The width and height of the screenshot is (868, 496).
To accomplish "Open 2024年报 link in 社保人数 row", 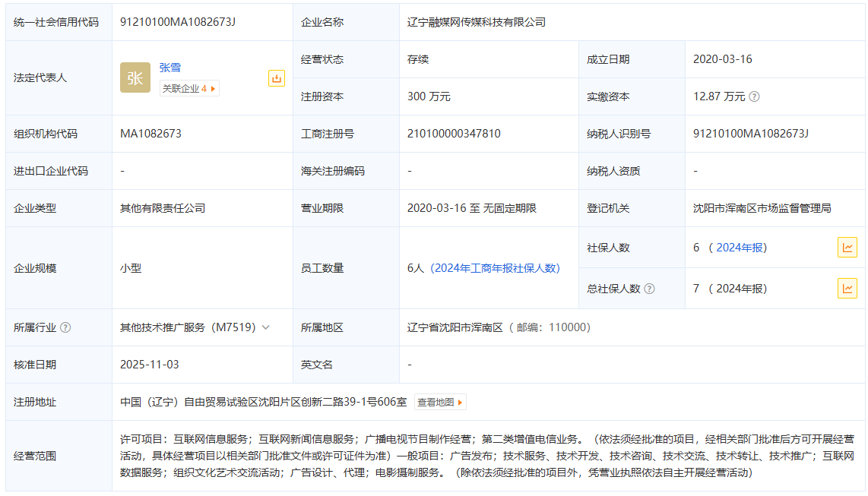I will pos(741,248).
